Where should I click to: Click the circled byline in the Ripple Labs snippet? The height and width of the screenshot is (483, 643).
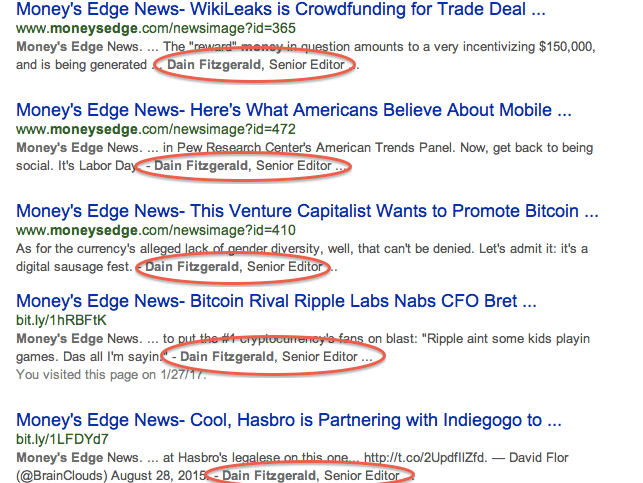point(272,356)
